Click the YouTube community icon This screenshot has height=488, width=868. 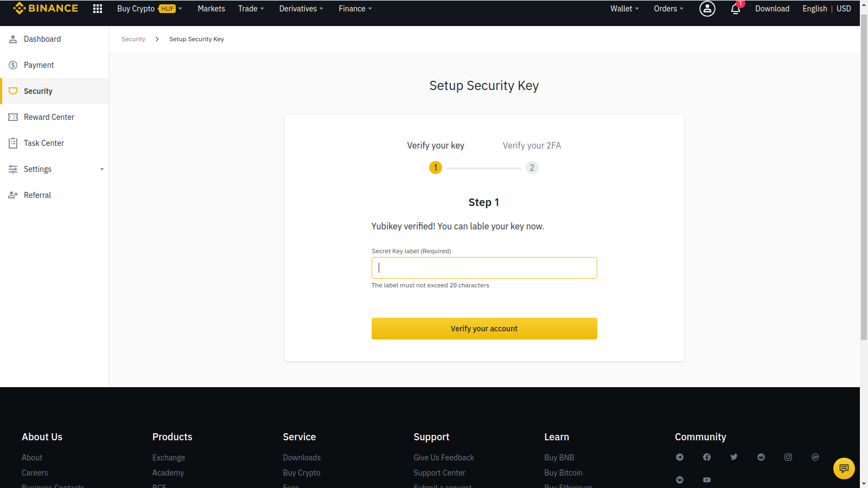tap(707, 480)
